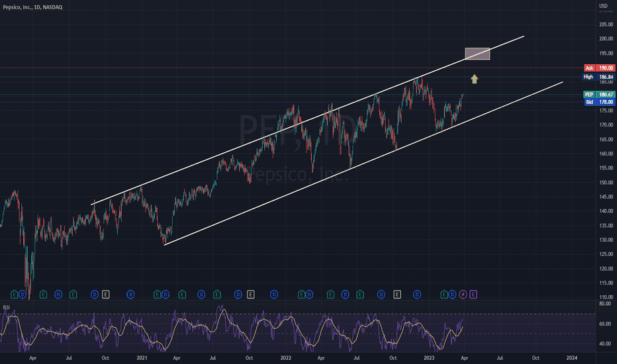Select the RSI indicator label
This screenshot has height=364, width=617.
(x=7, y=307)
